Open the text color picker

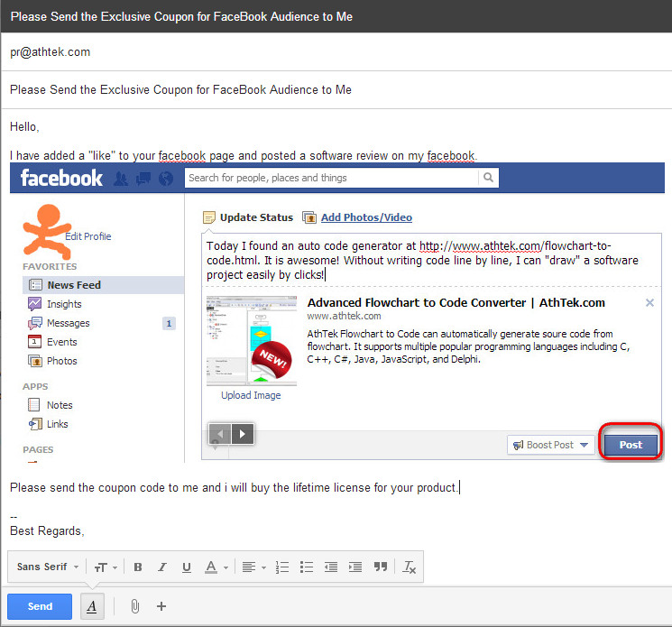point(216,567)
